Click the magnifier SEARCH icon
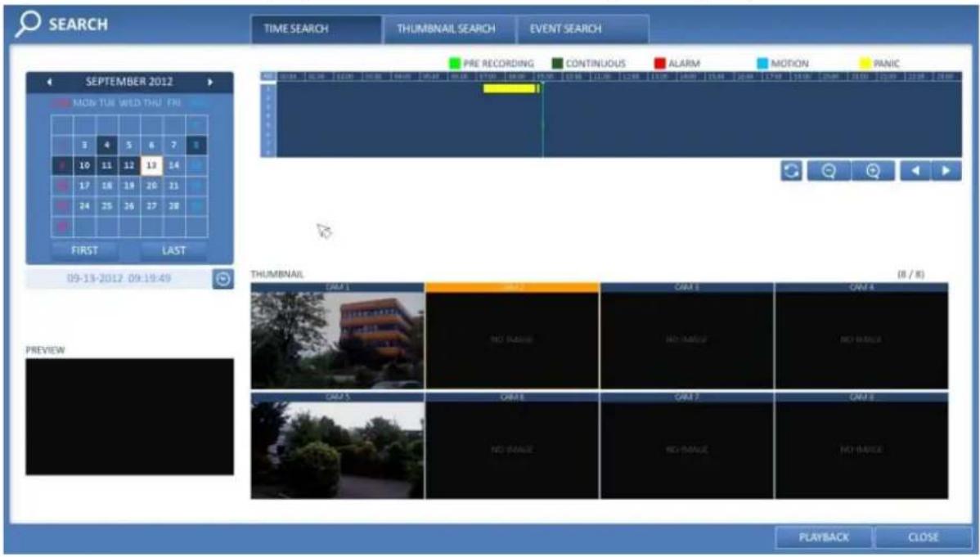The width and height of the screenshot is (980, 557). pos(28,25)
